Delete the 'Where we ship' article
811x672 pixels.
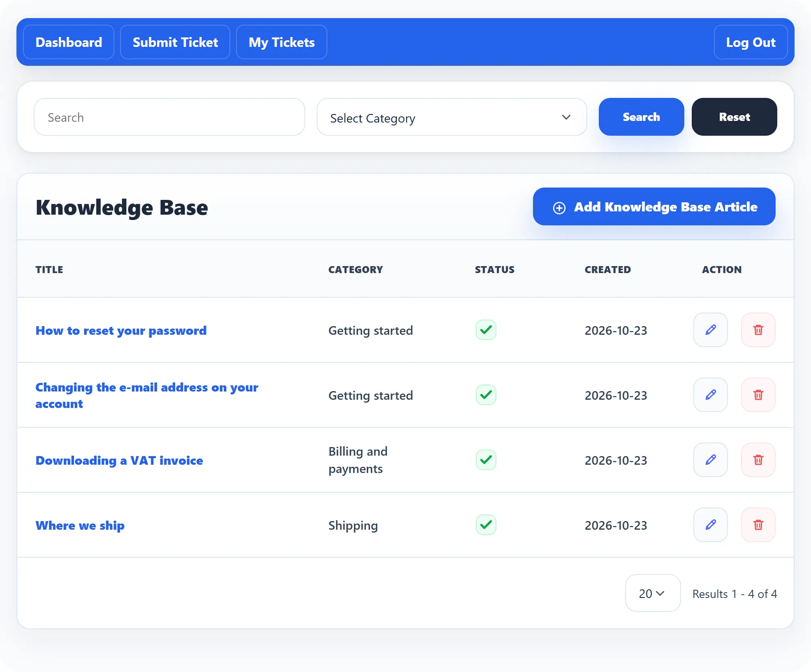coord(758,525)
